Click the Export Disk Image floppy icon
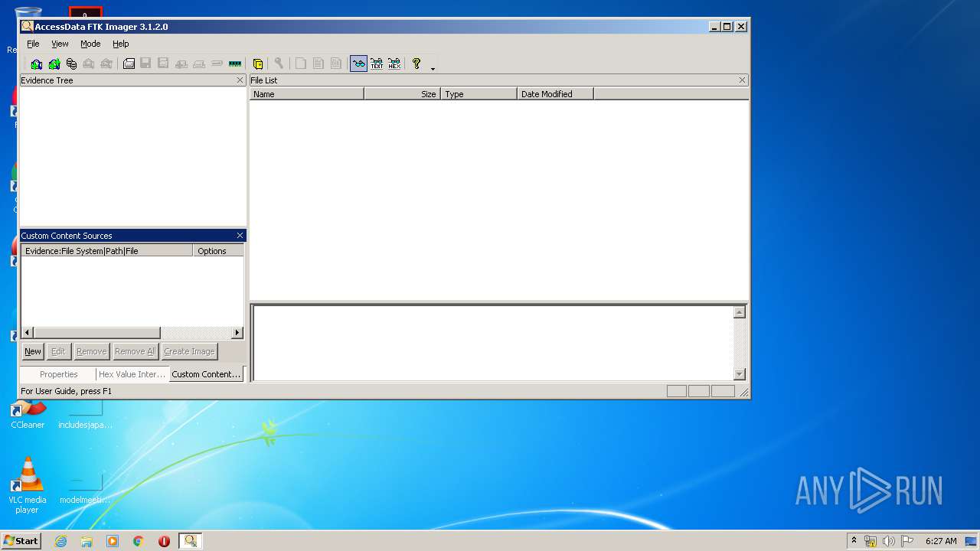This screenshot has width=980, height=551. click(145, 64)
